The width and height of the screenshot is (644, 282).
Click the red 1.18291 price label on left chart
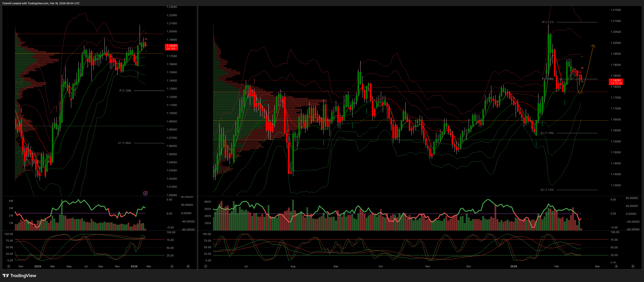(171, 47)
